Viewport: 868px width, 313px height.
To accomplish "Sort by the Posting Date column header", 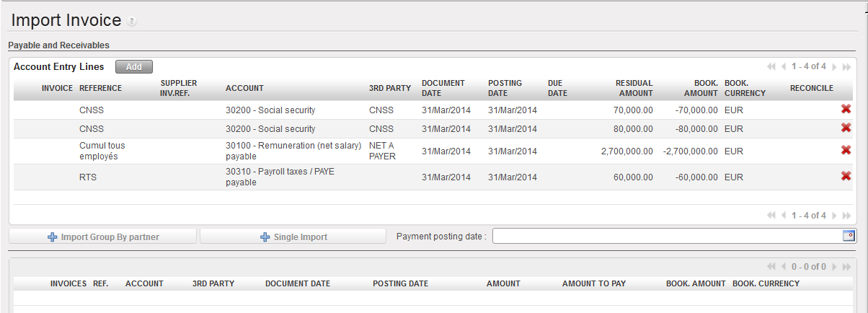I will point(505,88).
